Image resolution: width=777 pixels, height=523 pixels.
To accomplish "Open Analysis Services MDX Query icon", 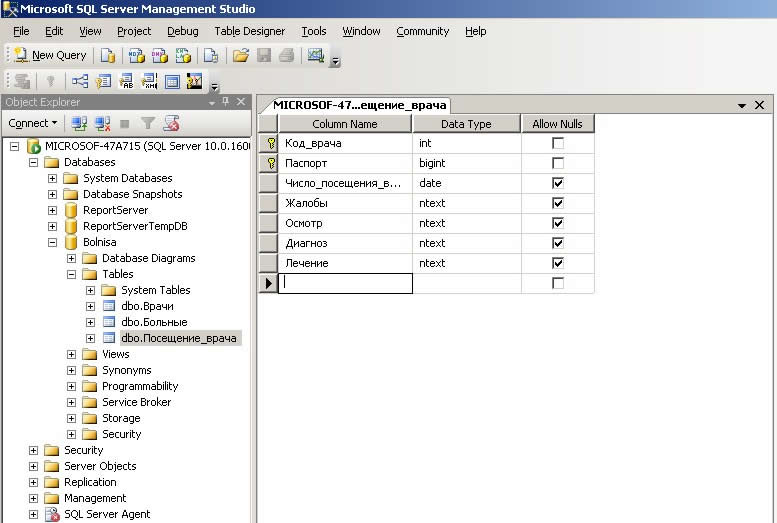I will pos(136,56).
